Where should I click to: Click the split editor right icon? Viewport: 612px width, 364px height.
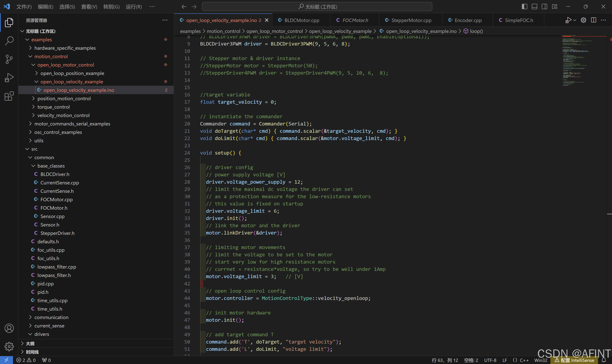click(594, 20)
